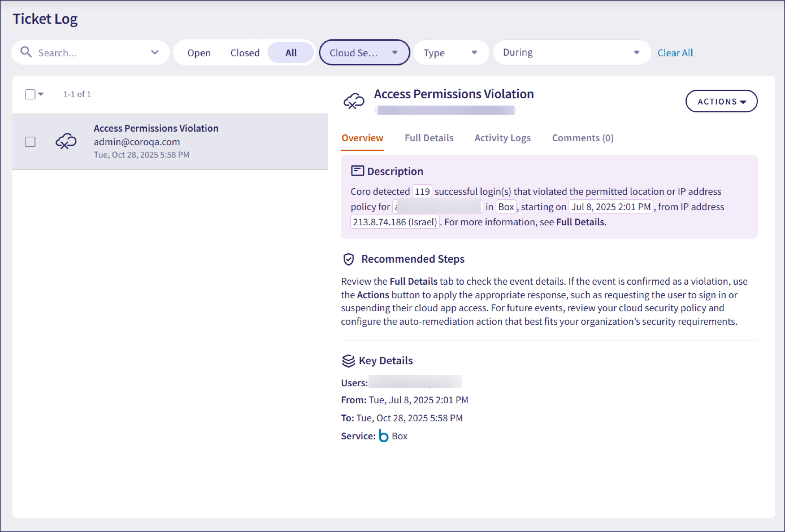Select the All tickets filter

click(291, 53)
